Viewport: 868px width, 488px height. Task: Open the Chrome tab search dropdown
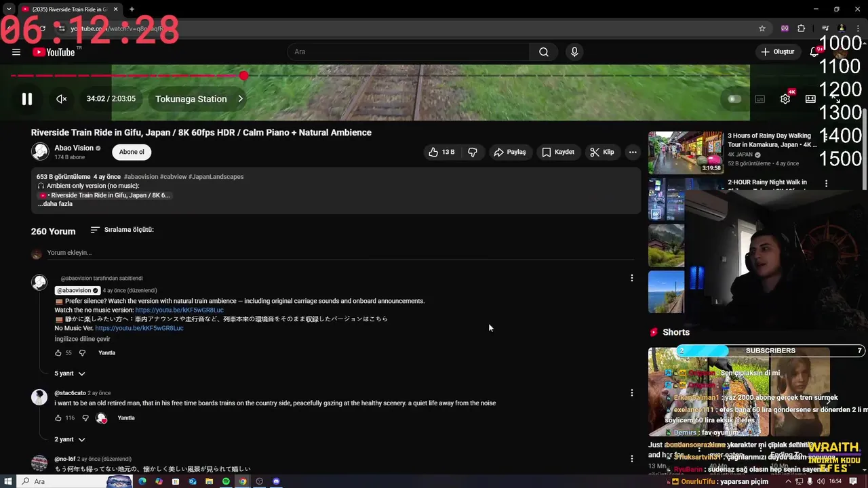pos(8,9)
